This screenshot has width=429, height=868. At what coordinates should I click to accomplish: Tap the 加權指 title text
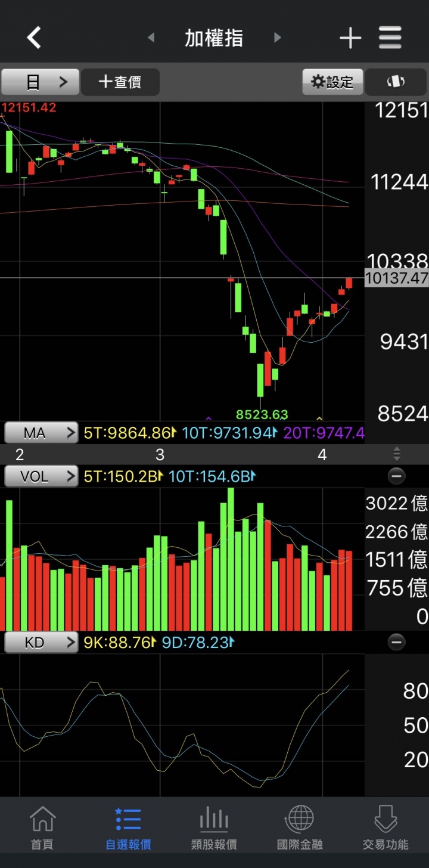[x=214, y=38]
